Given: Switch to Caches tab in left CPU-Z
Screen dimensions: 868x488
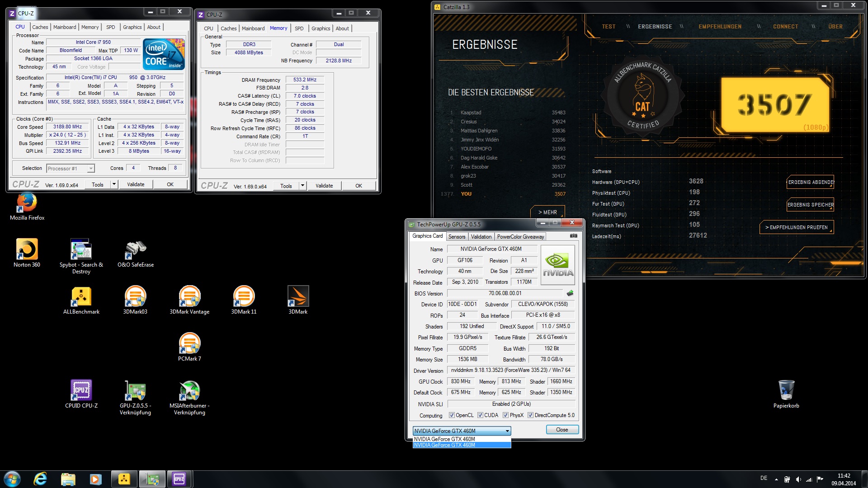Looking at the screenshot, I should click(40, 27).
